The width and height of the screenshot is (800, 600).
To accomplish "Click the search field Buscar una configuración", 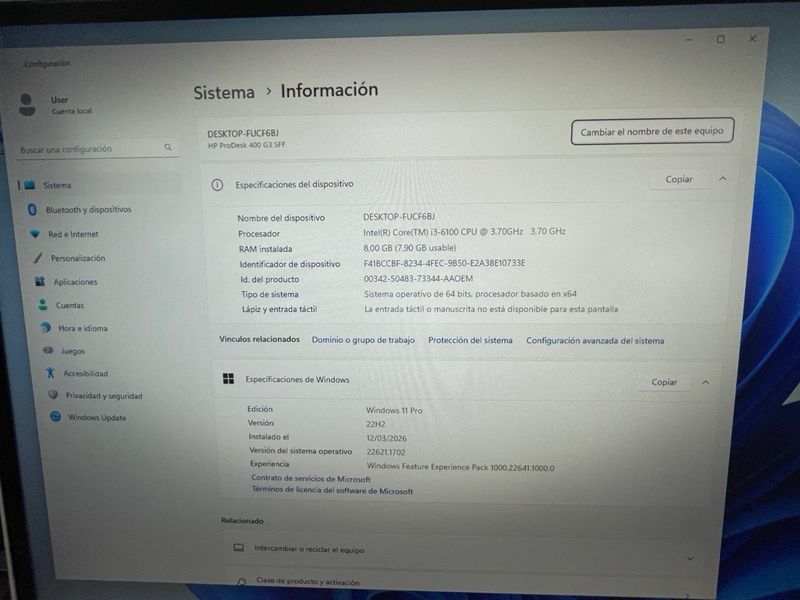I will tap(97, 148).
